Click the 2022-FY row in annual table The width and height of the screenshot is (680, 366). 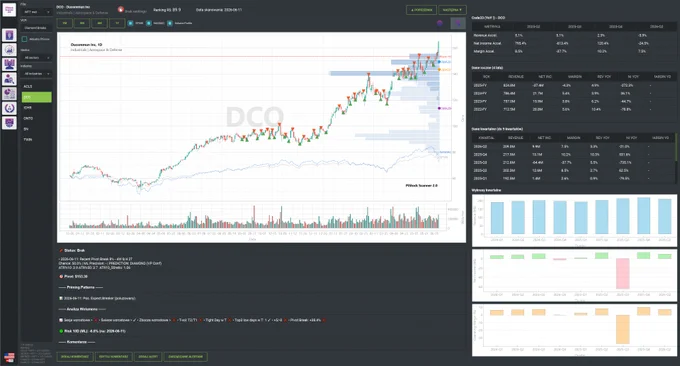pyautogui.click(x=574, y=109)
